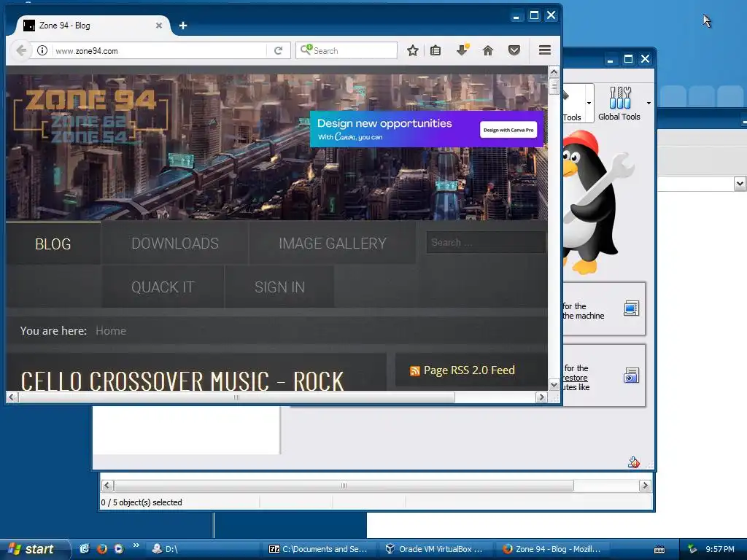
Task: Open the Design with Canva Pro button
Action: pyautogui.click(x=508, y=130)
